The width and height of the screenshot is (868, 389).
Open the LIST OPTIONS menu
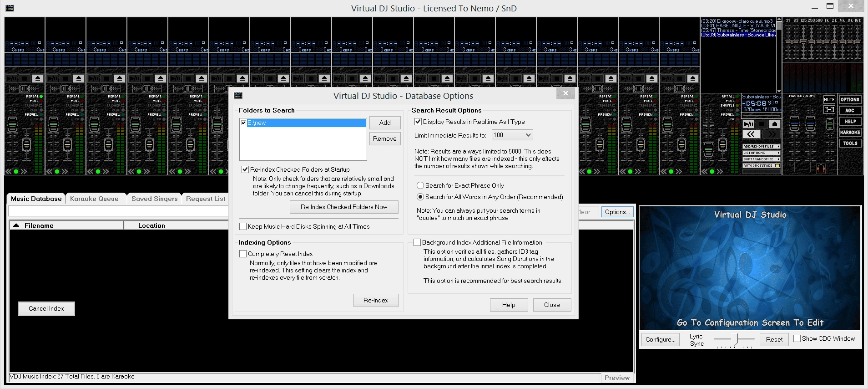[762, 153]
